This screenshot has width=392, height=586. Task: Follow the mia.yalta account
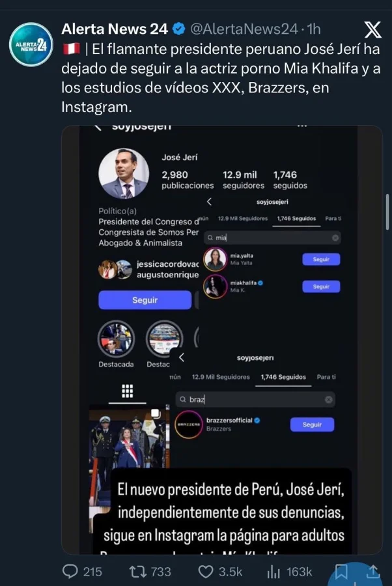321,259
